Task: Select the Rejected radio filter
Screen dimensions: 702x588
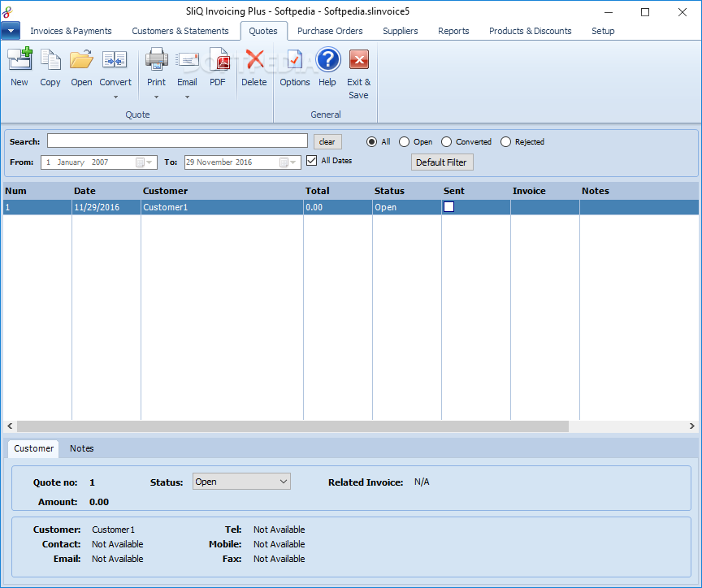Action: (x=506, y=142)
